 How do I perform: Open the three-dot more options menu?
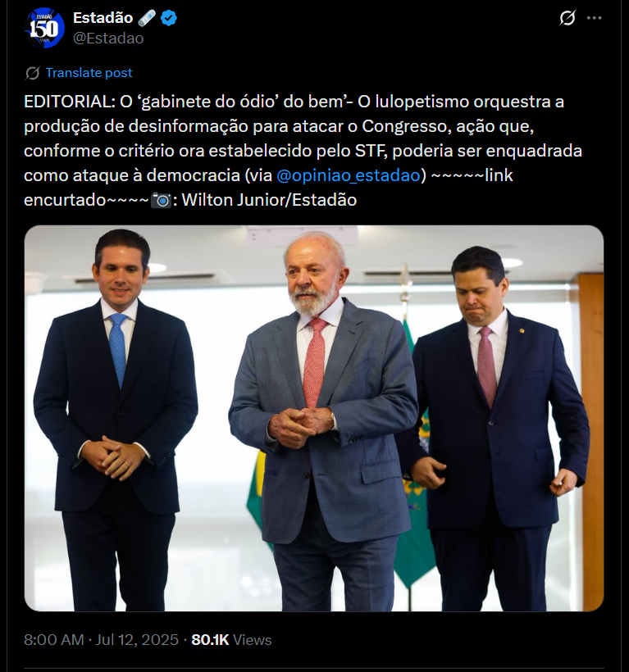pos(594,18)
